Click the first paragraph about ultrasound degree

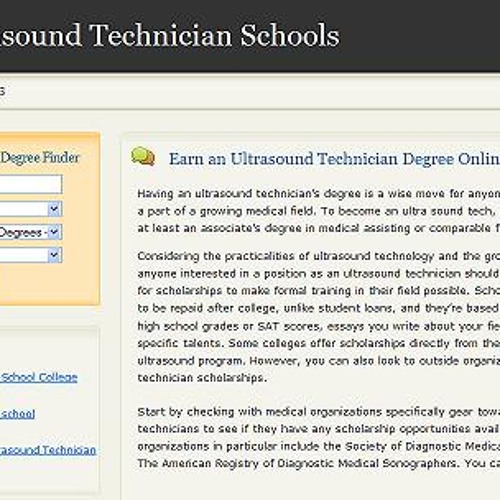[319, 211]
